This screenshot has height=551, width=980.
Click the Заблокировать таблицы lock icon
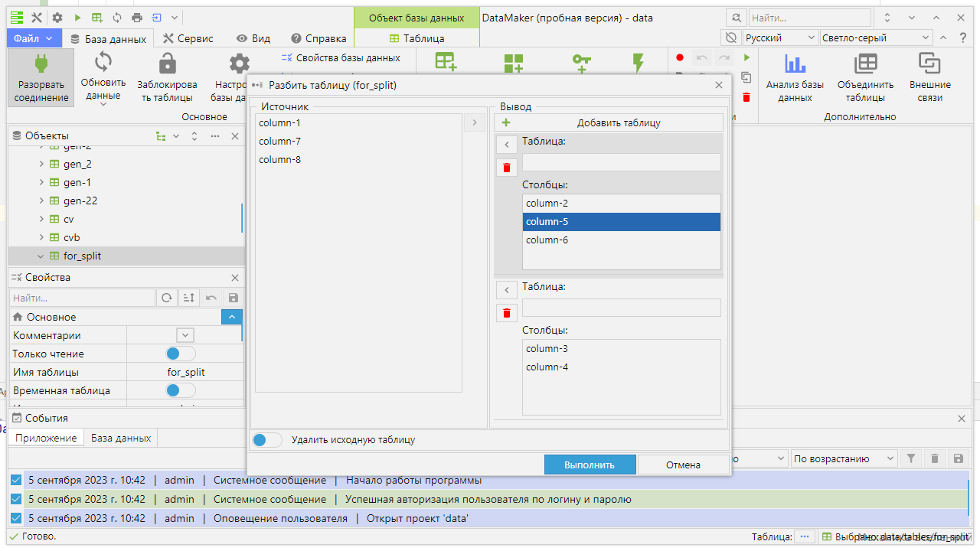tap(167, 64)
